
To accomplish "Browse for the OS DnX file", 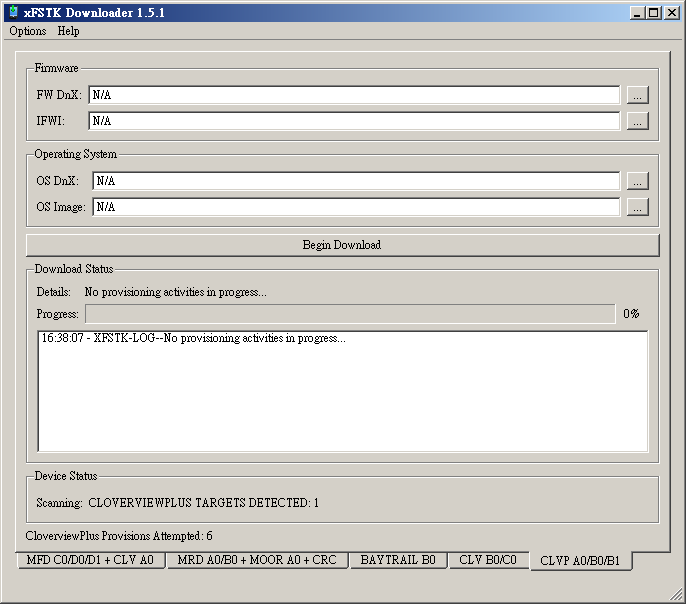I will 637,181.
